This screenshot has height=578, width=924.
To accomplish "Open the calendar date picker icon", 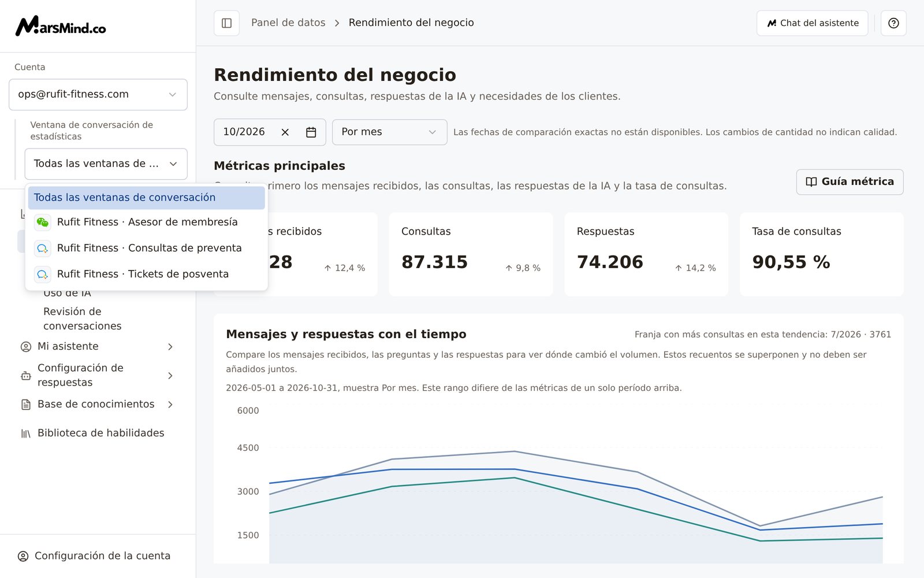I will click(x=311, y=132).
